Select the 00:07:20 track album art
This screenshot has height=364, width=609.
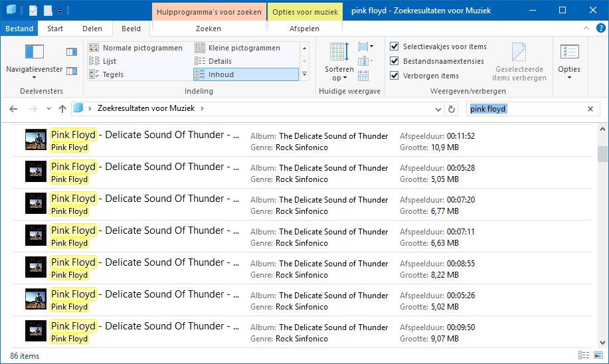point(36,203)
